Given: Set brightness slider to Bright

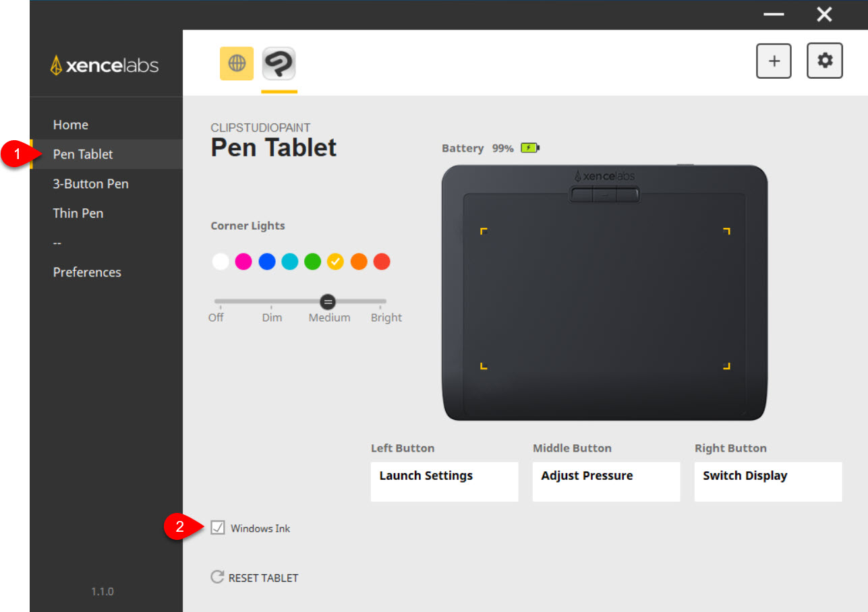Looking at the screenshot, I should 386,302.
